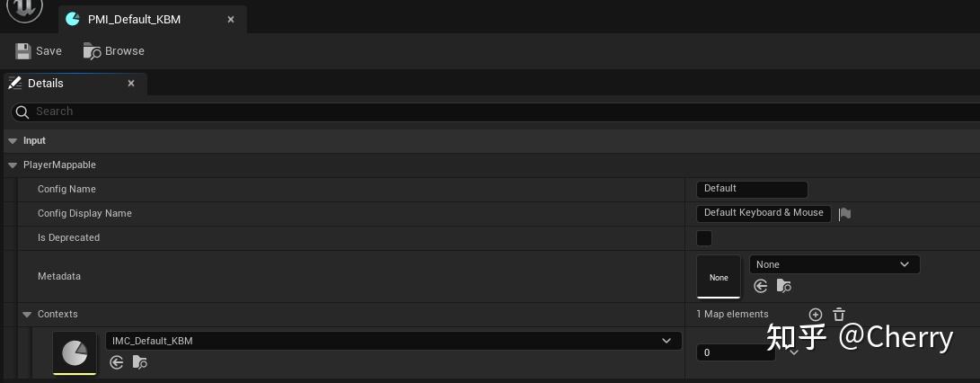Click the Config Name text field
The width and height of the screenshot is (980, 383).
[751, 189]
